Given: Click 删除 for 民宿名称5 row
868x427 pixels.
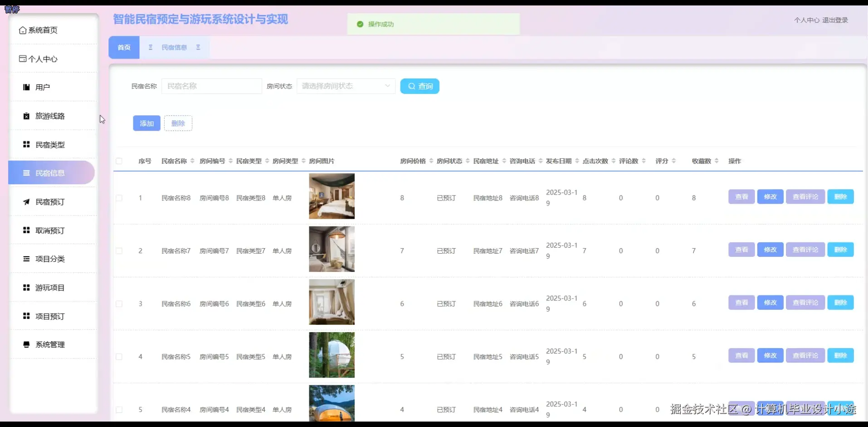Looking at the screenshot, I should [840, 355].
